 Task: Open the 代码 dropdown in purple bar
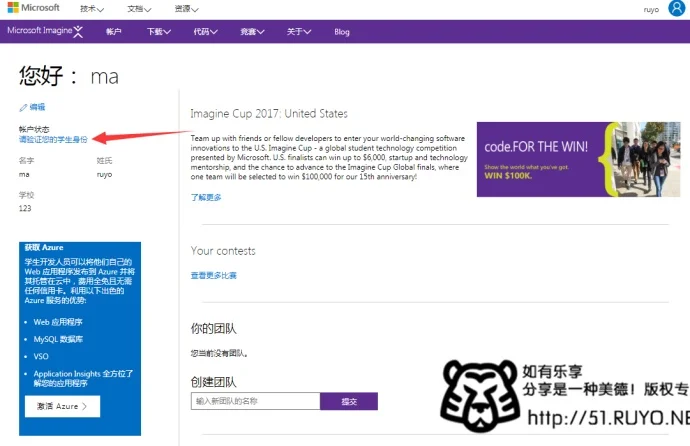(x=206, y=32)
